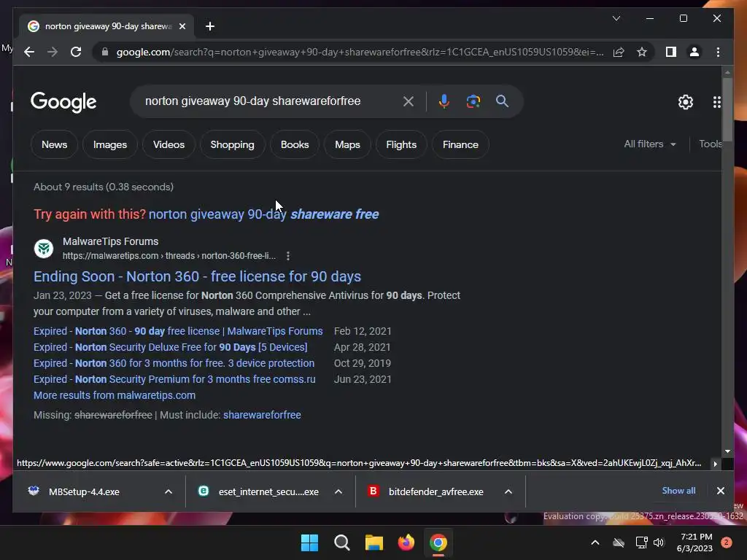
Task: Close the norton giveaway tab
Action: coord(182,26)
